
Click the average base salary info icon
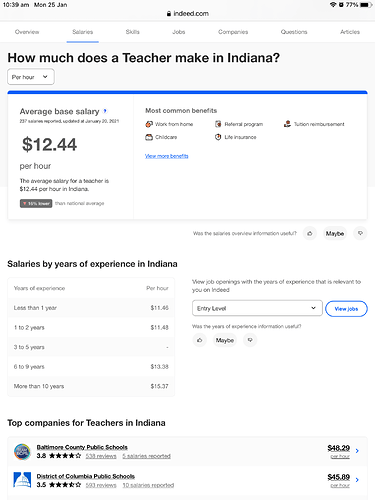pos(105,111)
